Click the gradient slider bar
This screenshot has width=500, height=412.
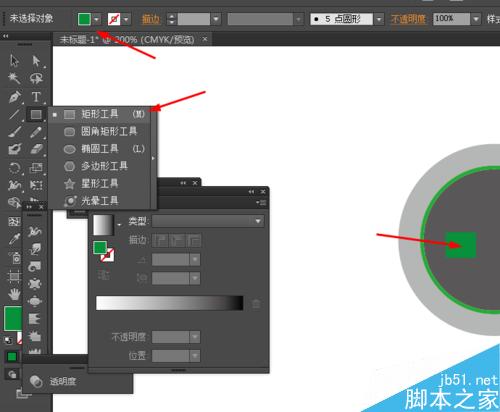pos(170,303)
